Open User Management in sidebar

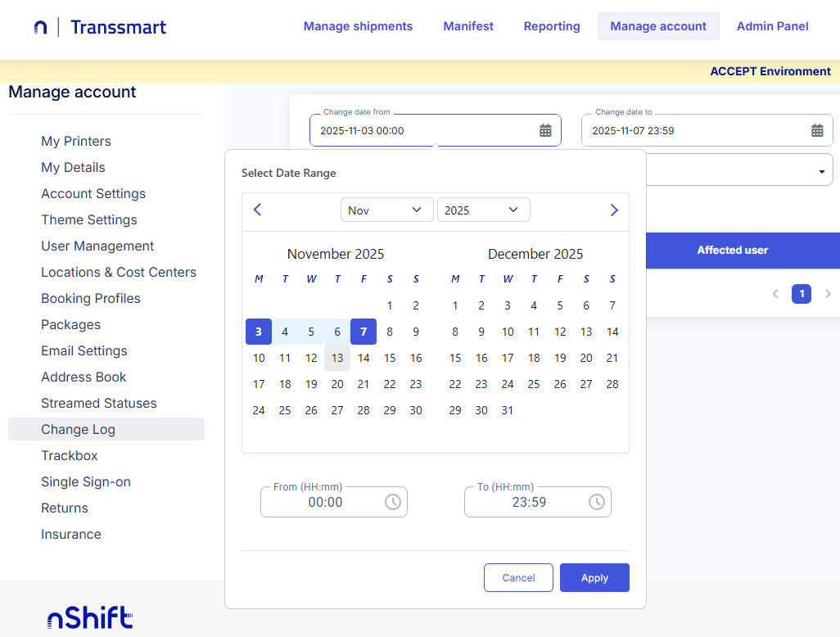[x=97, y=246]
